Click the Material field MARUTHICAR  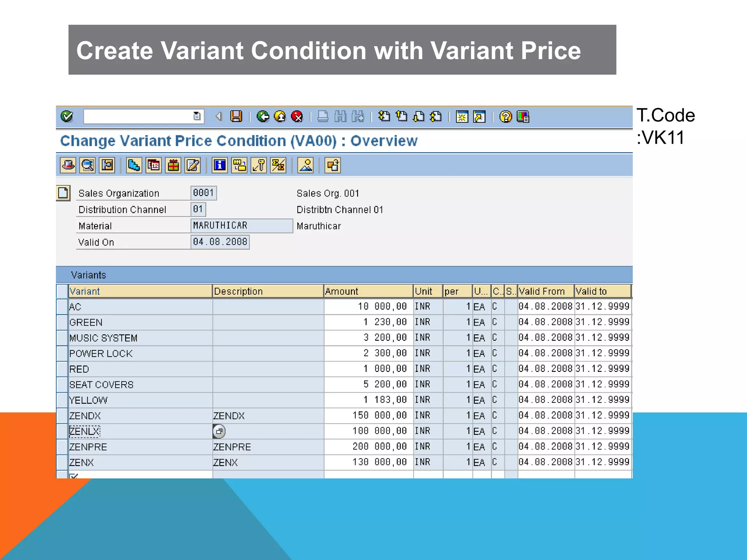[242, 226]
